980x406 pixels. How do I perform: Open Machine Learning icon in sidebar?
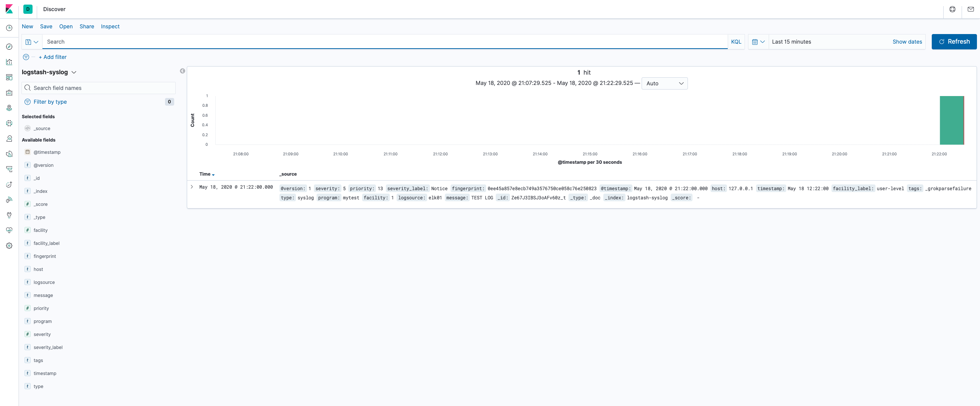pos(9,123)
